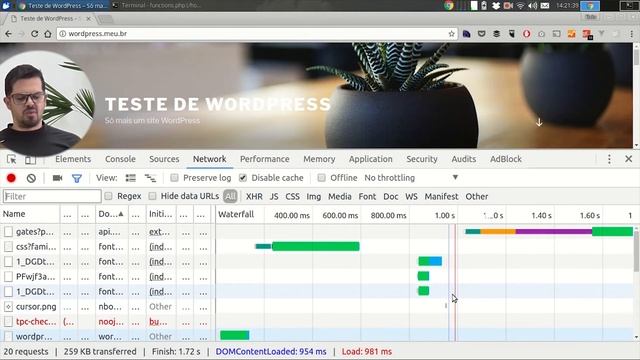The width and height of the screenshot is (640, 360).
Task: Select the Terminal window in the taskbar
Action: pyautogui.click(x=158, y=6)
